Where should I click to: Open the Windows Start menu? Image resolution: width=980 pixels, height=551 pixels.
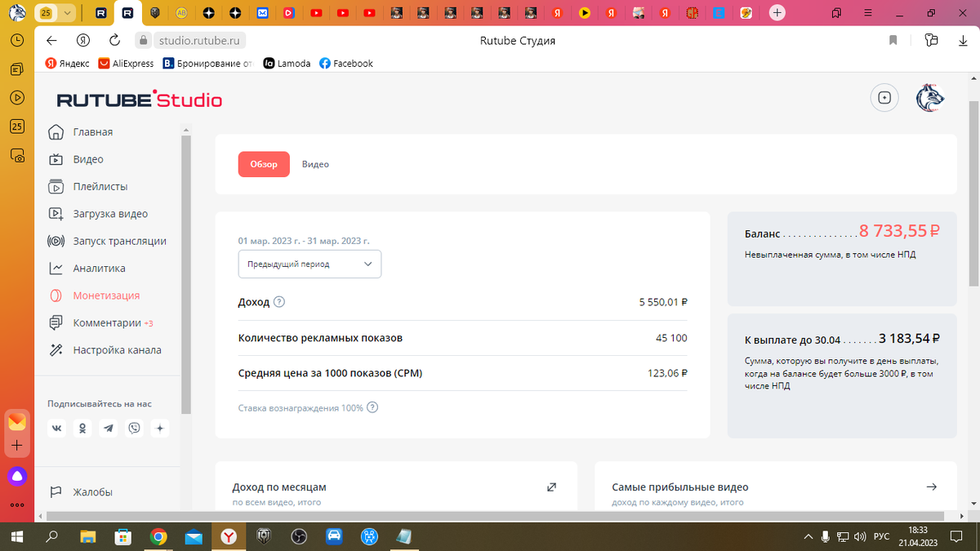tap(16, 536)
